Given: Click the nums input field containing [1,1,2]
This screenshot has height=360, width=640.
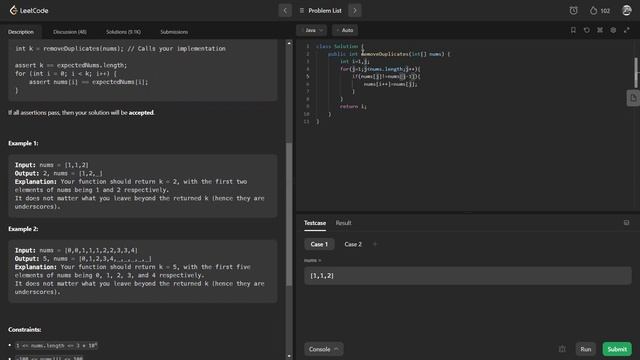Looking at the screenshot, I should pyautogui.click(x=468, y=276).
